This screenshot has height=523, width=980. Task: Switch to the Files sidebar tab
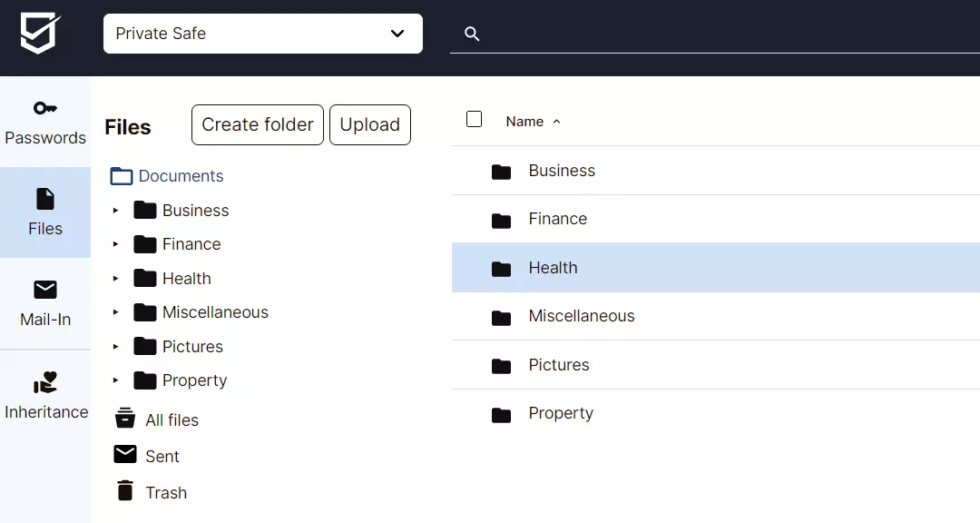pyautogui.click(x=45, y=212)
